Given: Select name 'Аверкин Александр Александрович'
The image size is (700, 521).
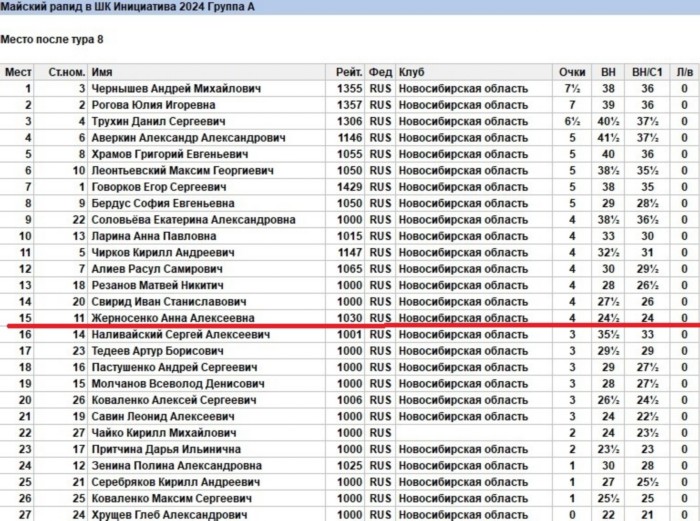Looking at the screenshot, I should [x=188, y=138].
